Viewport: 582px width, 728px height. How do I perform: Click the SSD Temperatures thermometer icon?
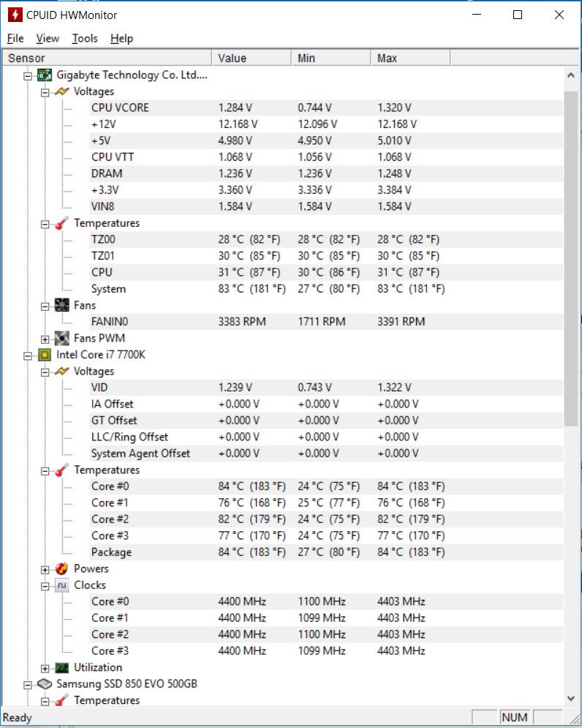click(61, 700)
